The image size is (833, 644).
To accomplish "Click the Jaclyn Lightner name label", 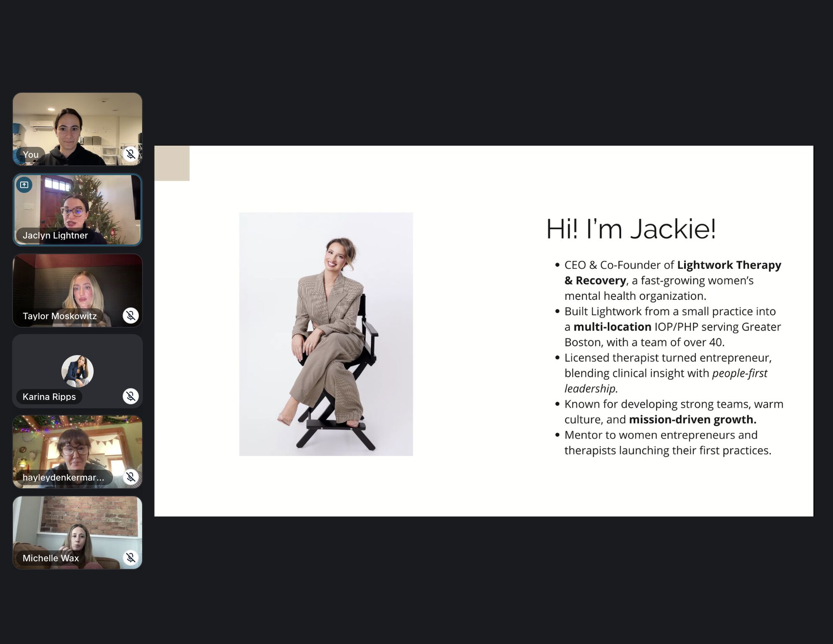I will pos(55,235).
